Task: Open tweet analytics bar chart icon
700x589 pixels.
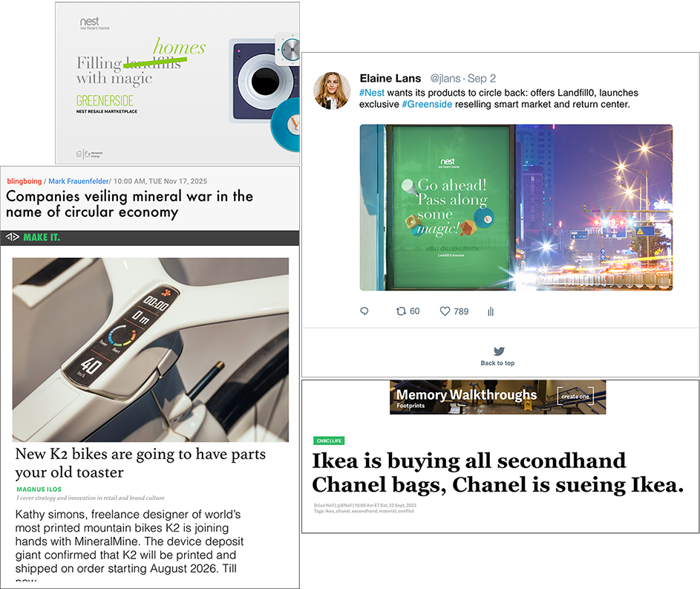Action: pyautogui.click(x=491, y=311)
